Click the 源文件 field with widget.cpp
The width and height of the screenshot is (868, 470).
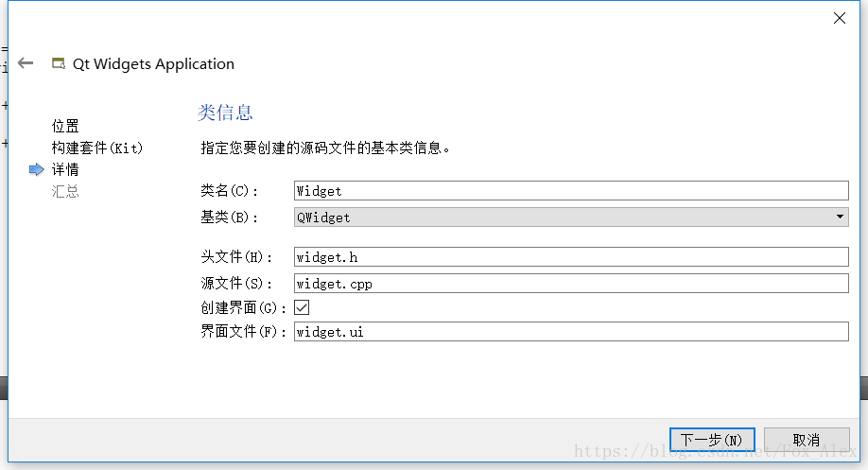pyautogui.click(x=571, y=284)
